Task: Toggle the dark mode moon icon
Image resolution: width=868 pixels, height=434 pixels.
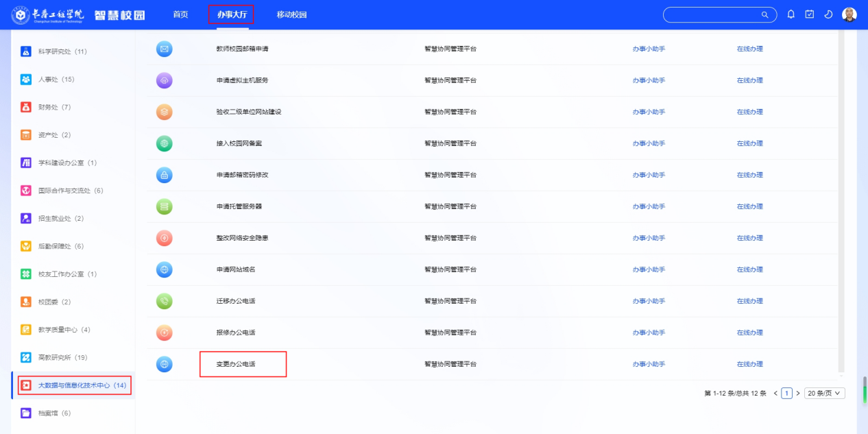Action: [828, 14]
